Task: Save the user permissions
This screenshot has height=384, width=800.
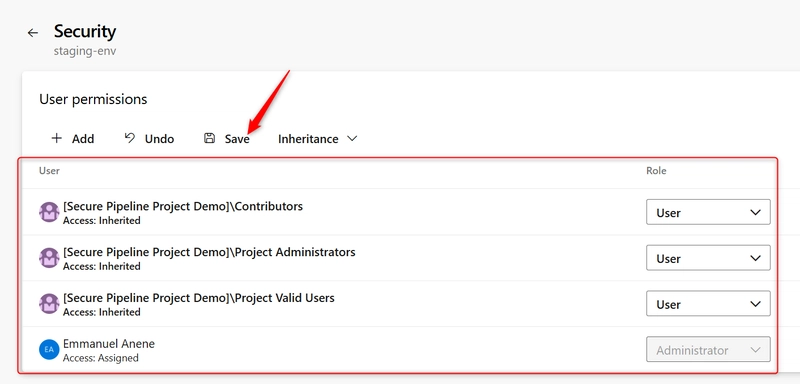Action: pyautogui.click(x=227, y=139)
